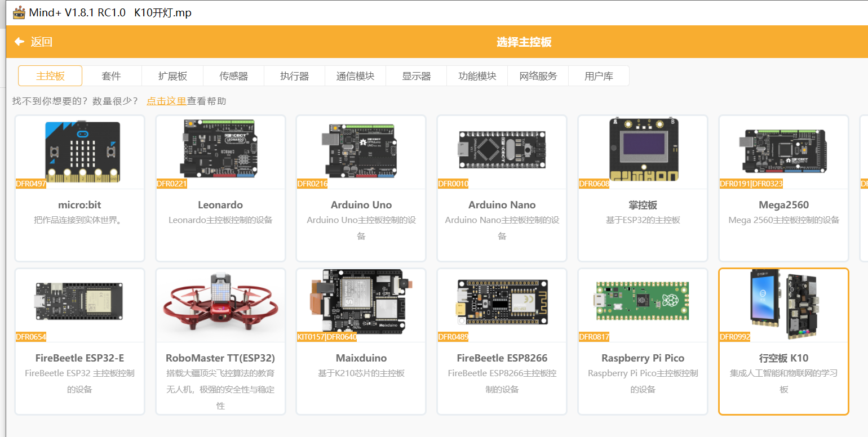868x437 pixels.
Task: Click the DFR0608 product tag
Action: 594,184
